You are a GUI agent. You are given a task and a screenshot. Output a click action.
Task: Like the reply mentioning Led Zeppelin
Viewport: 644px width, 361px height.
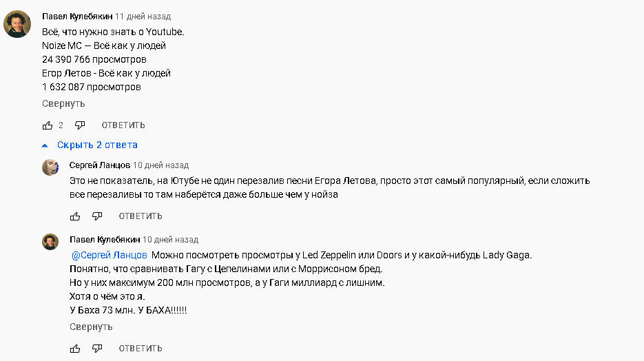tap(75, 349)
